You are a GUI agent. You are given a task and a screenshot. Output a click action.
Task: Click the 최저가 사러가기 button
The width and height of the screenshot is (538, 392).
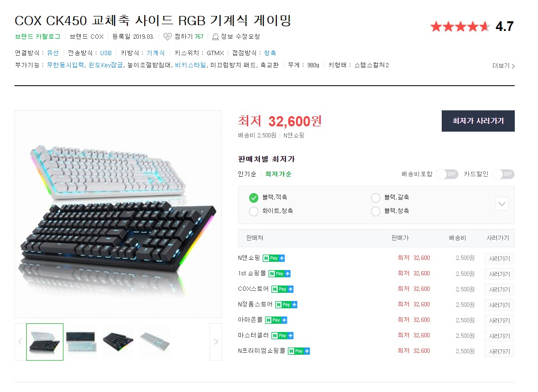coord(478,121)
